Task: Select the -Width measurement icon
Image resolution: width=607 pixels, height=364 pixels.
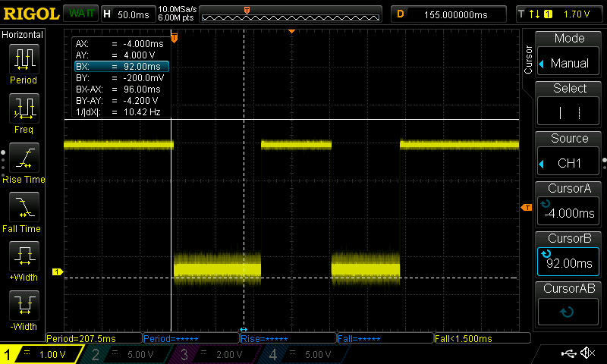Action: click(x=24, y=311)
